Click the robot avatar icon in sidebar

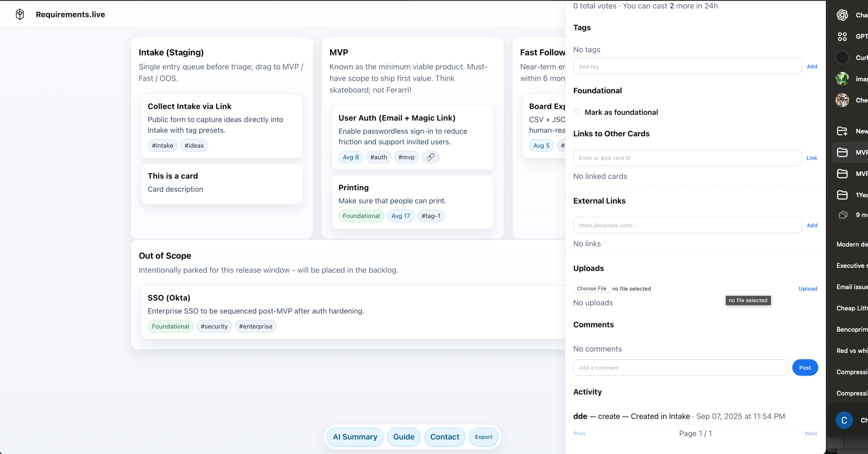tap(842, 100)
